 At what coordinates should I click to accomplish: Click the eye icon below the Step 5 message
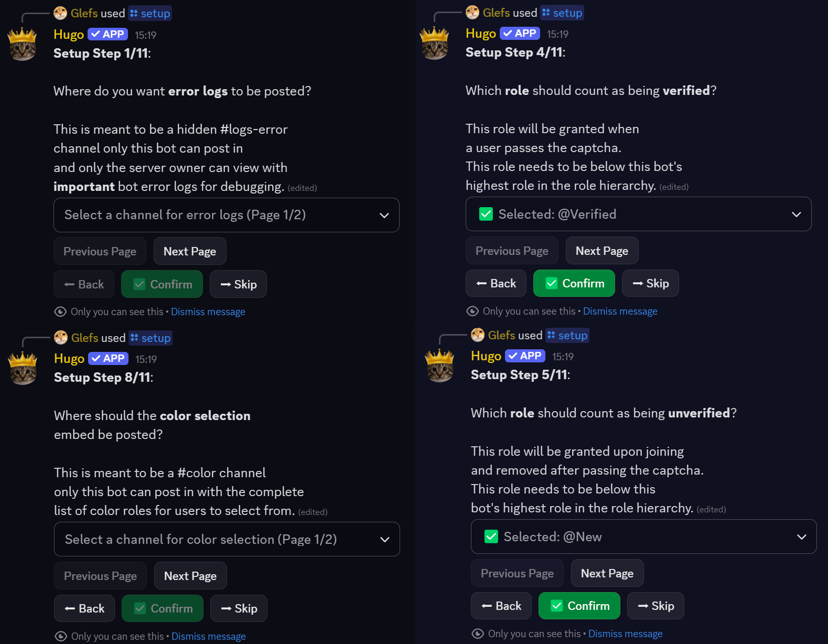(x=478, y=634)
